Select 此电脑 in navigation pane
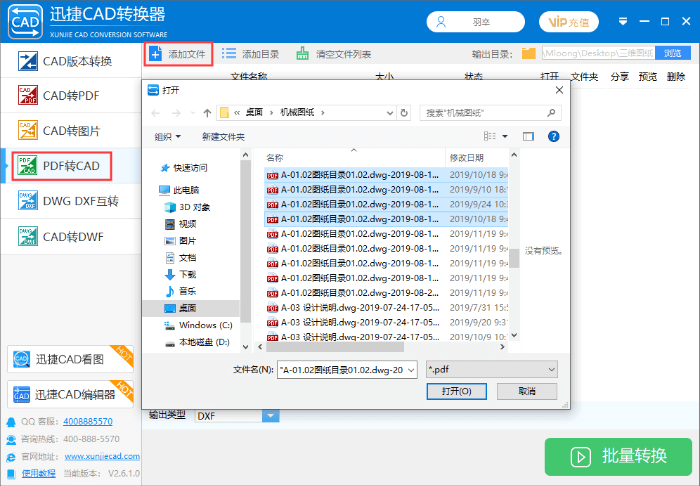 coord(179,190)
